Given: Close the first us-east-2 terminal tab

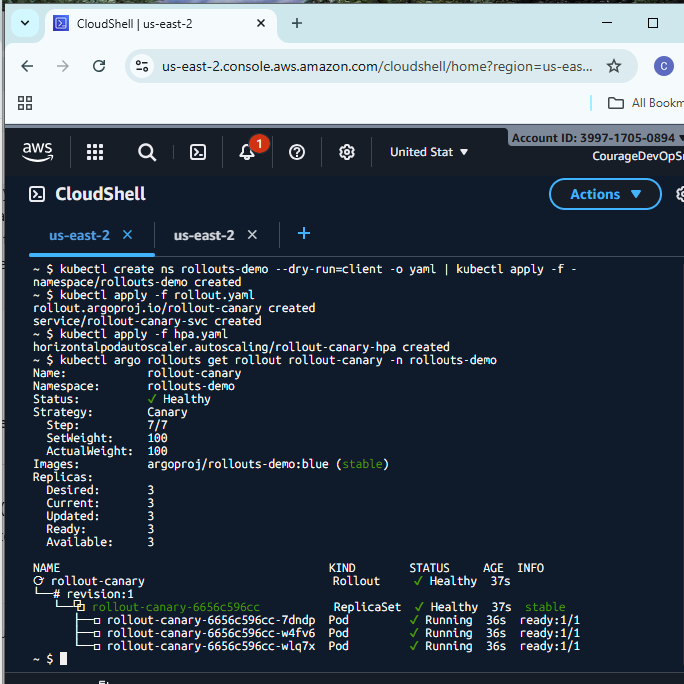Looking at the screenshot, I should click(x=127, y=235).
